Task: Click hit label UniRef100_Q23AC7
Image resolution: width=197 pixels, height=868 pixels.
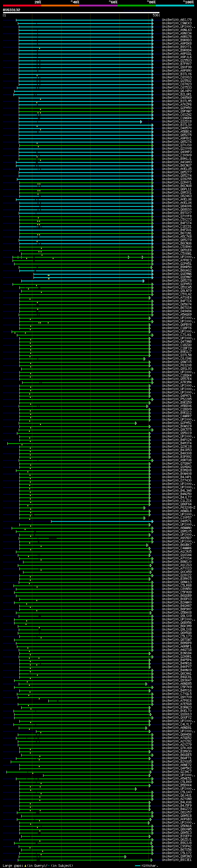Action: click(176, 772)
